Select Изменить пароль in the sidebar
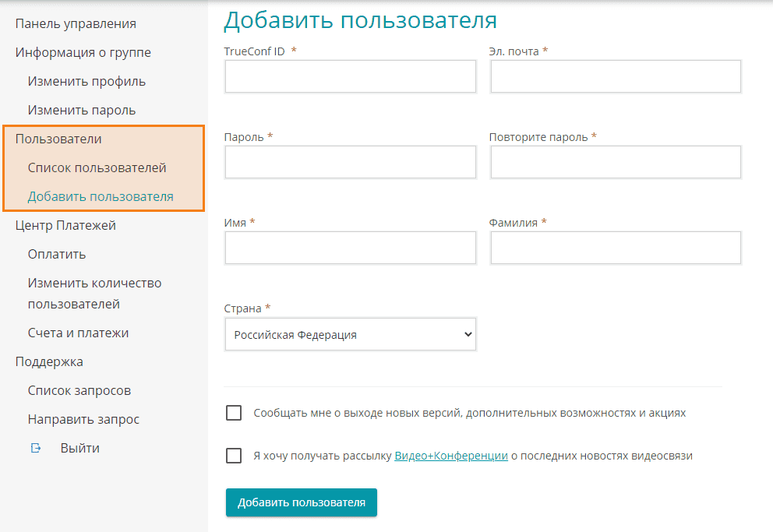The image size is (773, 532). click(x=81, y=111)
